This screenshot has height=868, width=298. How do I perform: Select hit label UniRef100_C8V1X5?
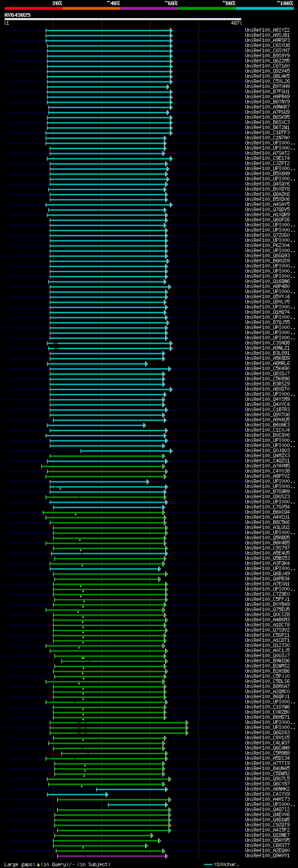pos(267,737)
